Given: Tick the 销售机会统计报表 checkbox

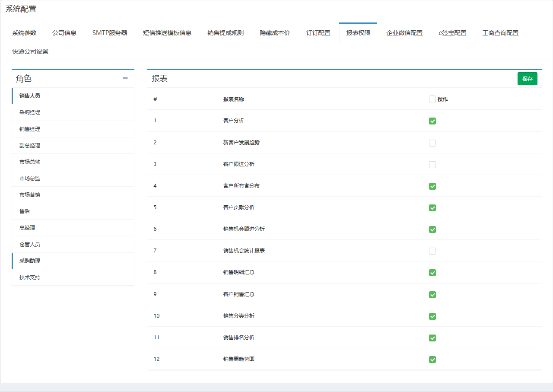Looking at the screenshot, I should click(x=432, y=251).
